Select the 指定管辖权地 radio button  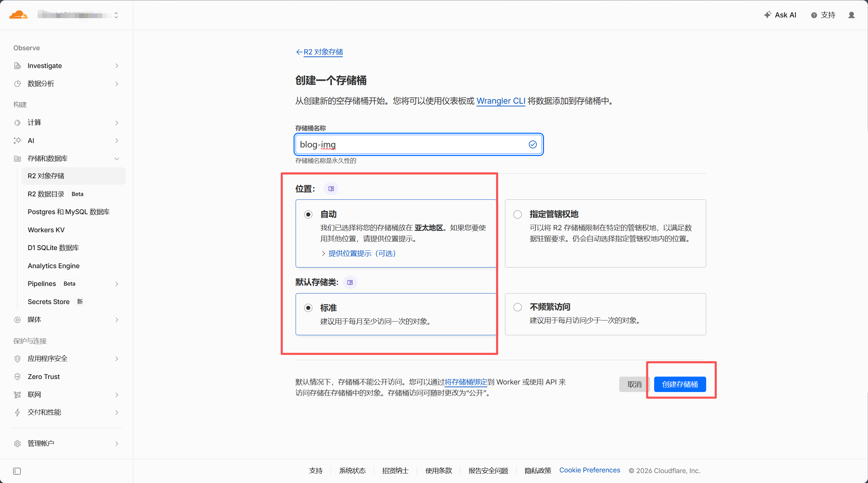pos(518,214)
